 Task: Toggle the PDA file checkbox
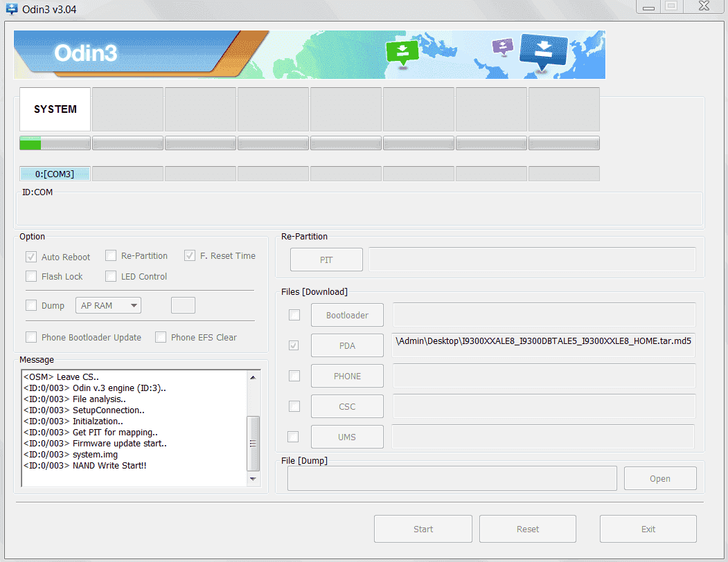pyautogui.click(x=294, y=345)
